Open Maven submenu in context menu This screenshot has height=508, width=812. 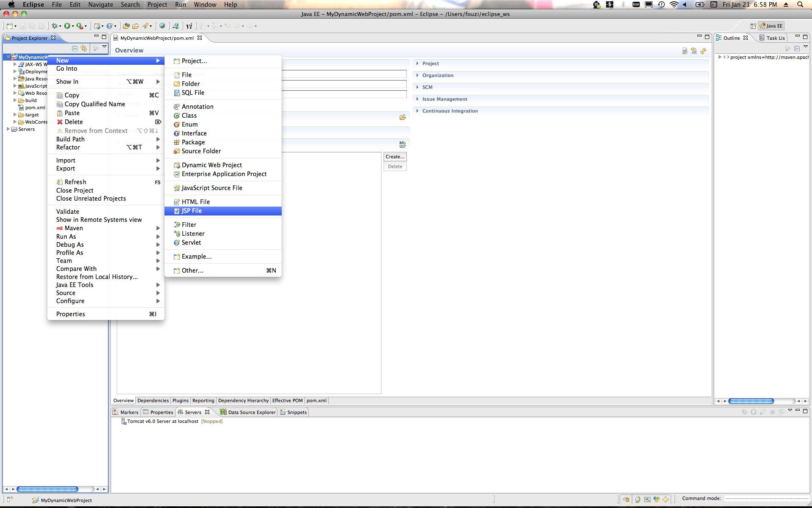point(106,228)
